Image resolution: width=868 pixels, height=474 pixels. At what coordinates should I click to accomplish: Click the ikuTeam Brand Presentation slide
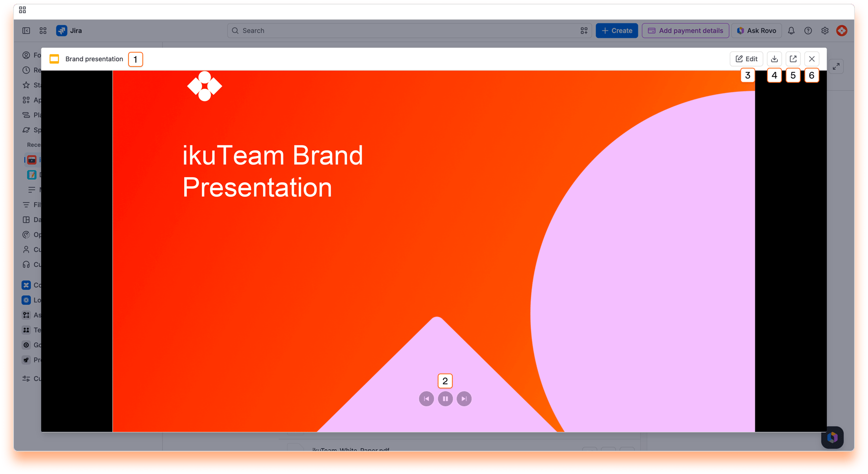pos(434,251)
